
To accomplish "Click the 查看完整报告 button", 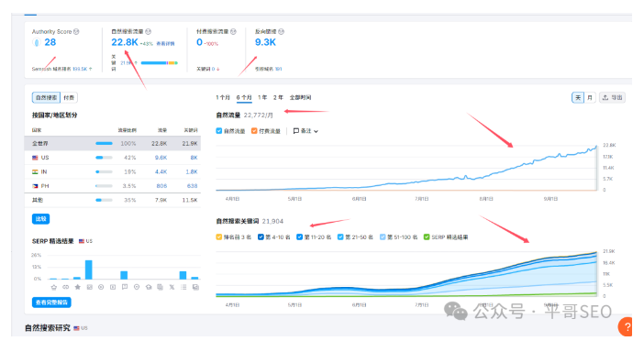I will coord(51,302).
